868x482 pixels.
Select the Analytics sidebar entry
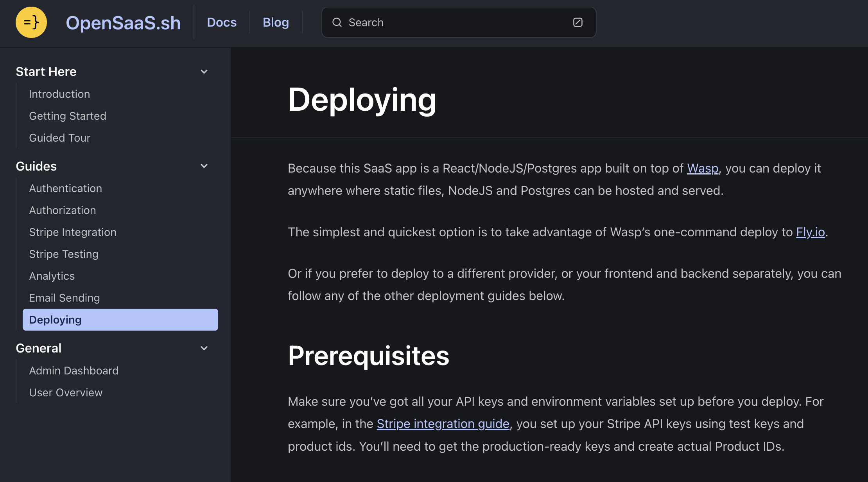tap(52, 276)
